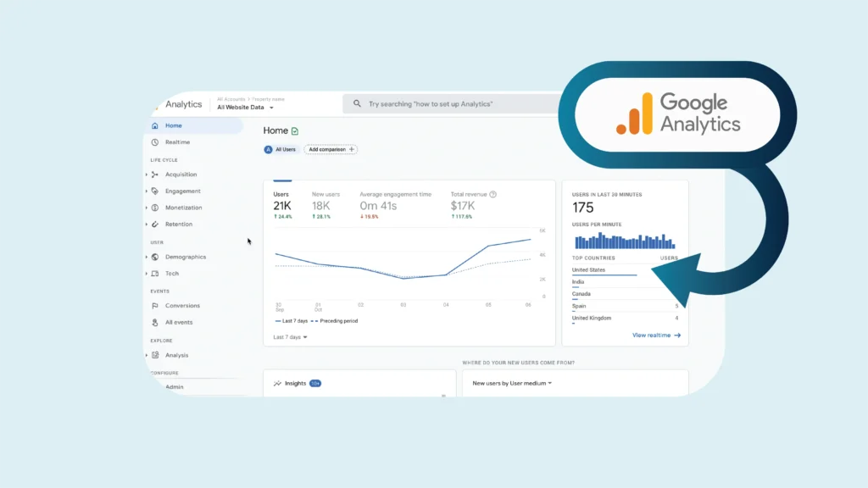Click the All events icon
The image size is (868, 488).
pyautogui.click(x=155, y=323)
